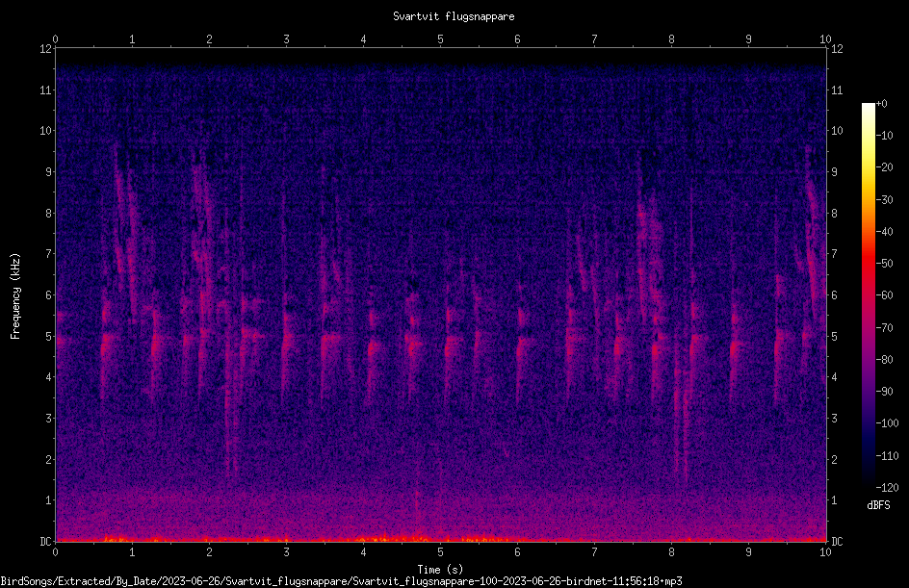Click the '9' kHz tick on the right frequency axis
This screenshot has width=909, height=588.
(x=834, y=172)
